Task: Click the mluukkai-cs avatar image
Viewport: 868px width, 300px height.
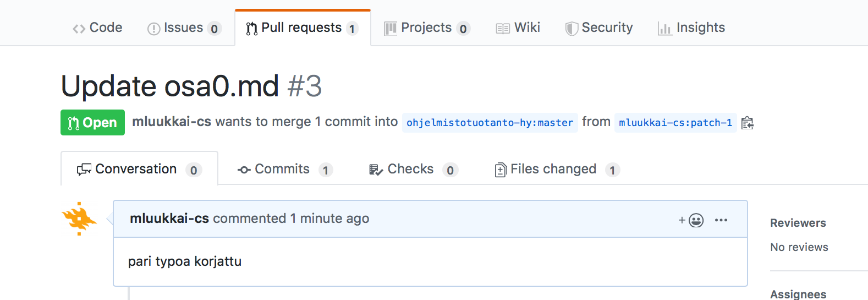Action: point(79,219)
